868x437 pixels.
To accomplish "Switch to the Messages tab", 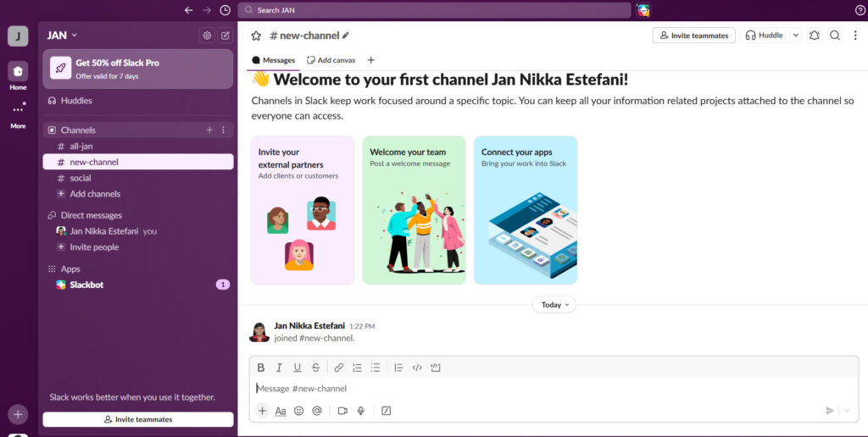I will [x=274, y=60].
